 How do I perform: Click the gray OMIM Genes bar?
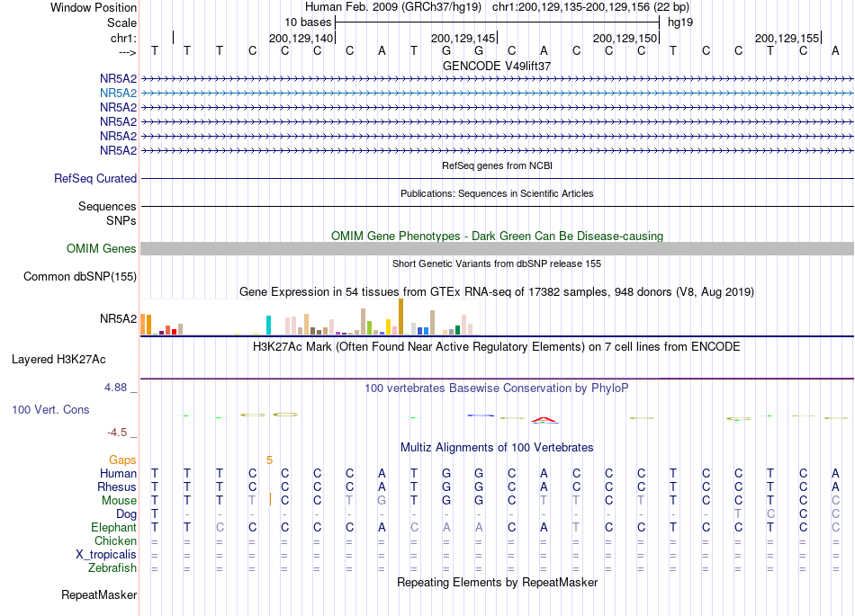[x=498, y=249]
